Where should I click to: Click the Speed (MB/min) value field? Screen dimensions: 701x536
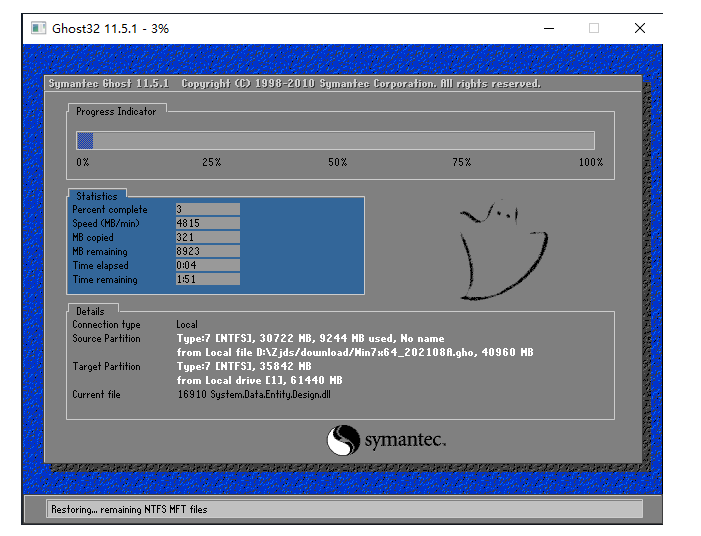tap(207, 224)
